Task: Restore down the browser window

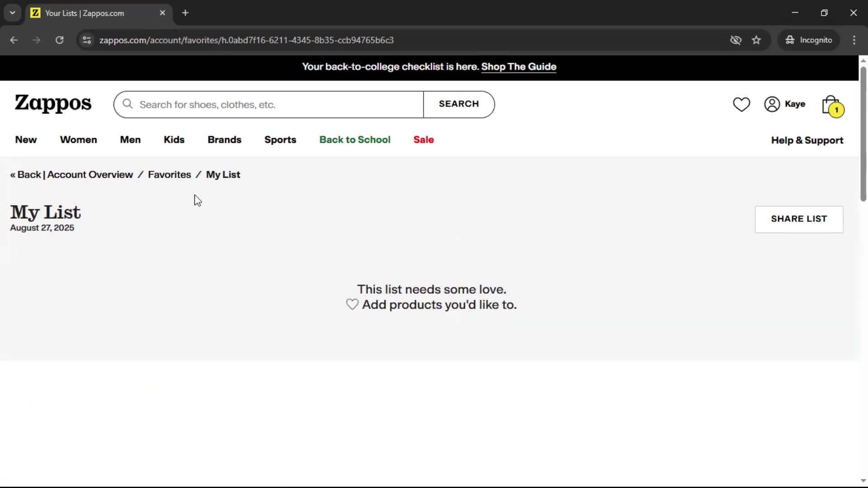Action: (x=824, y=13)
